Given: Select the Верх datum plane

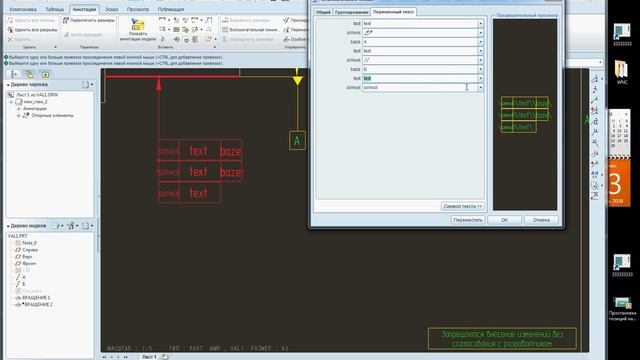Looking at the screenshot, I should pyautogui.click(x=24, y=257).
